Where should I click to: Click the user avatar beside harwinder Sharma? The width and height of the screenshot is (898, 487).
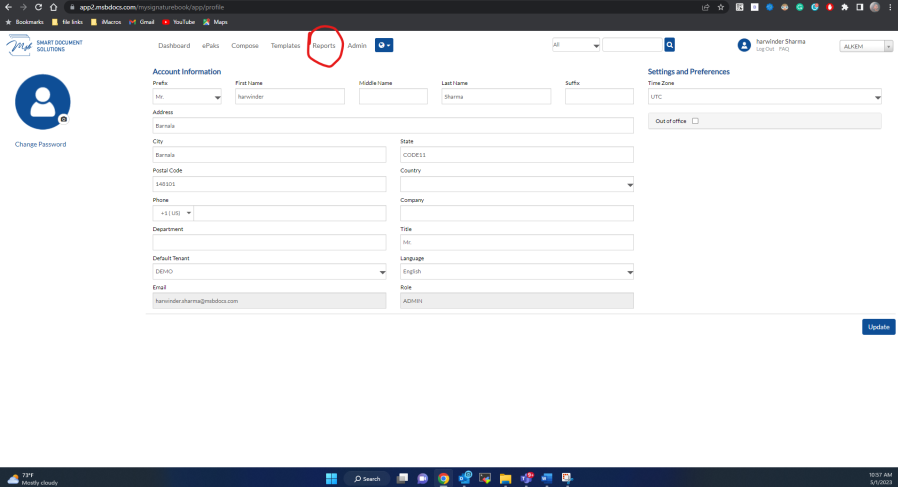point(744,45)
